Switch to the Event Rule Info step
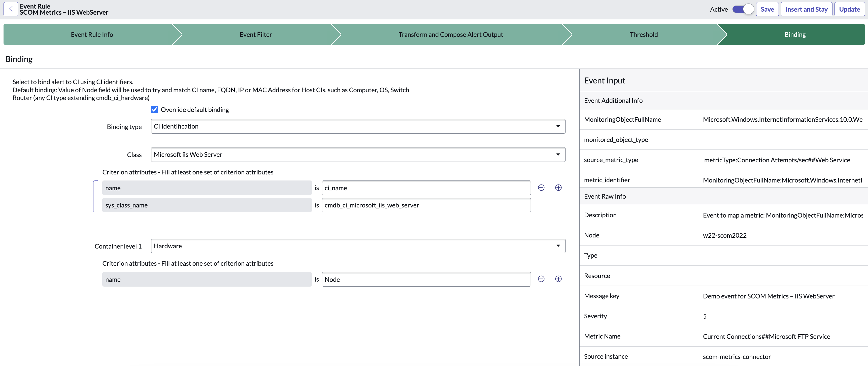Viewport: 868px width, 366px height. coord(92,35)
